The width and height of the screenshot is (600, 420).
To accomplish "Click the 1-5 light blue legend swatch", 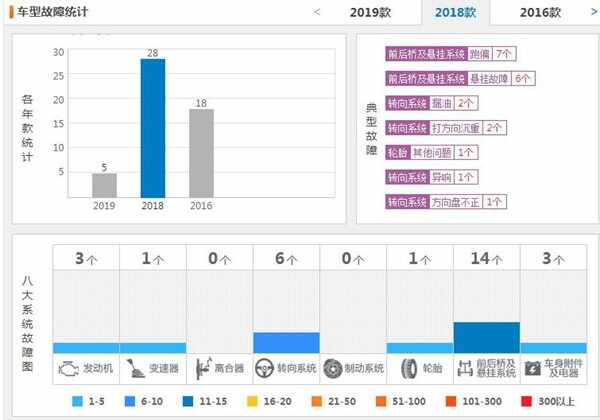I will pos(77,401).
